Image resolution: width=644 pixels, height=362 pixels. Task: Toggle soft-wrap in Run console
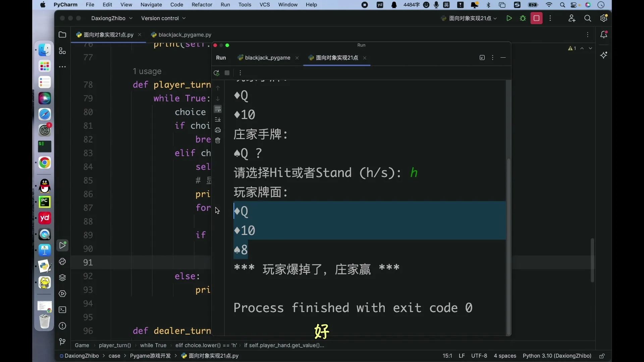click(218, 109)
